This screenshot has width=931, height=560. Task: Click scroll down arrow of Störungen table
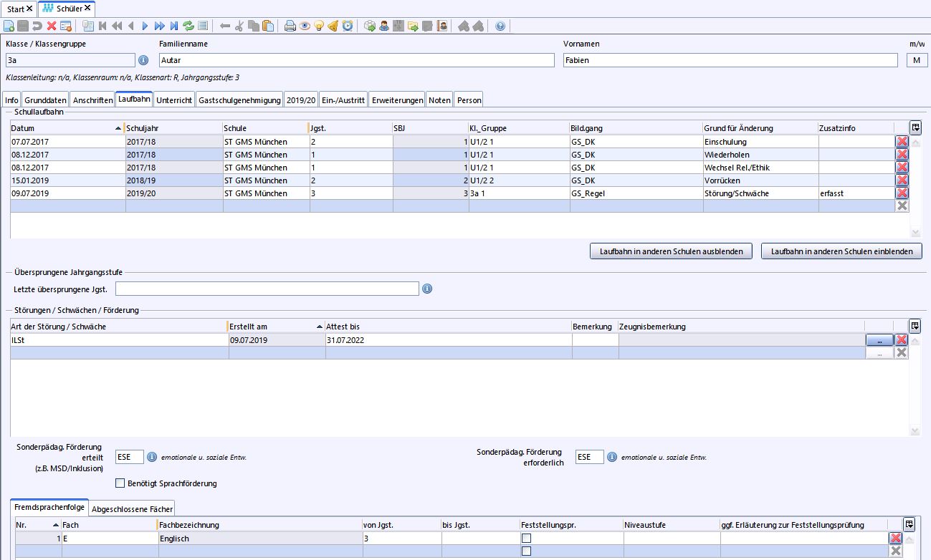click(915, 431)
